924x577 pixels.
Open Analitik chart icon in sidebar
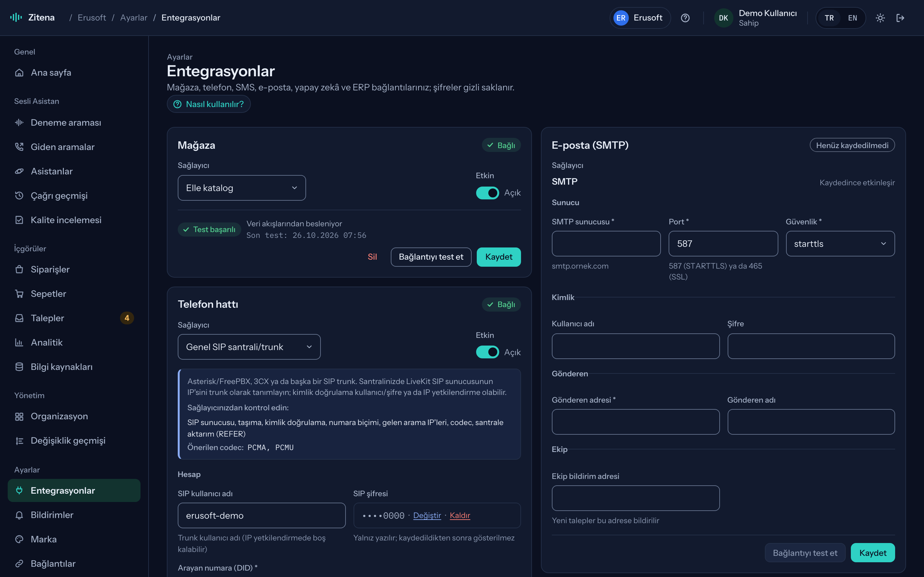[19, 342]
